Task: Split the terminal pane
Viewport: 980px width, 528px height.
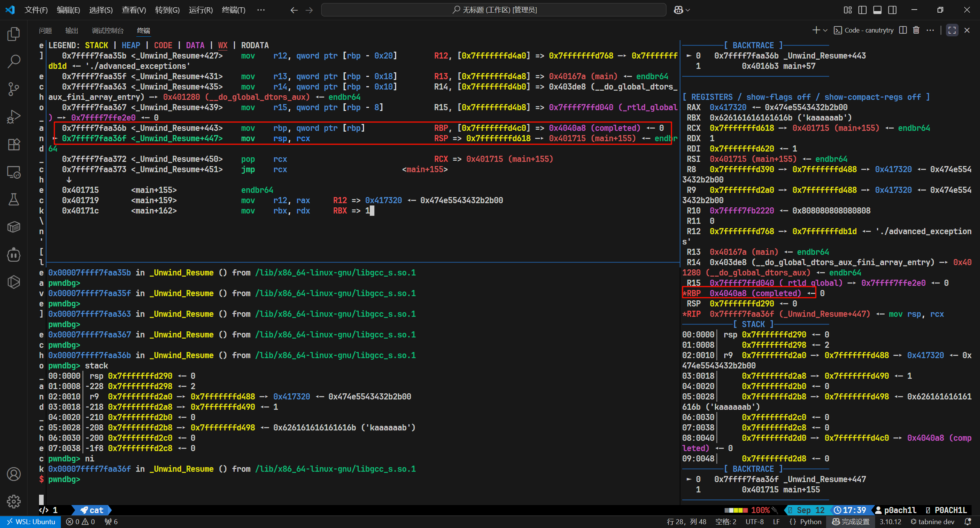Action: coord(903,30)
